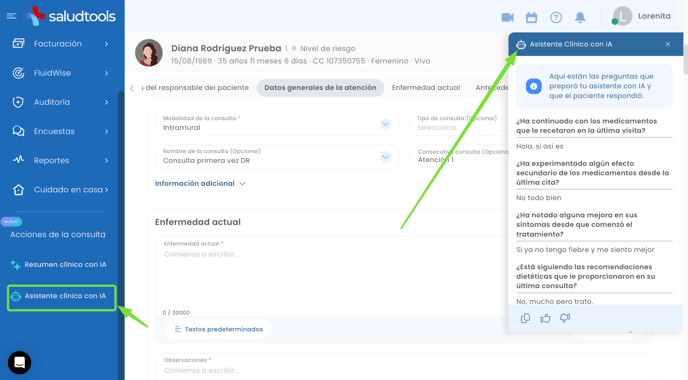Viewport: 688px width, 380px height.
Task: Open the black chat support bubble
Action: point(19,362)
